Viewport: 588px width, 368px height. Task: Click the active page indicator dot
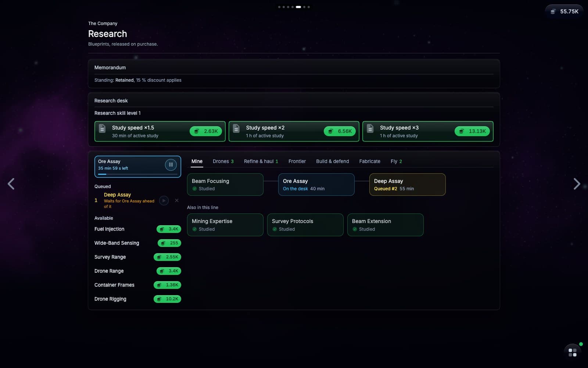coord(298,7)
